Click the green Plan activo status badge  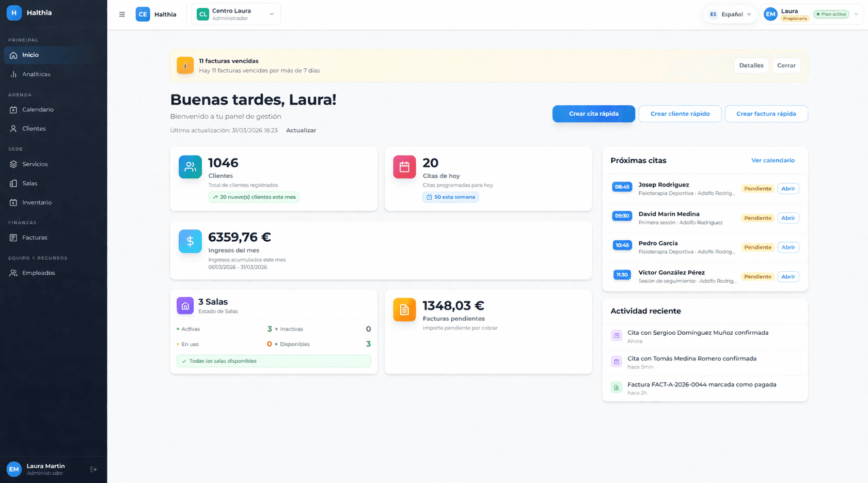(x=831, y=14)
